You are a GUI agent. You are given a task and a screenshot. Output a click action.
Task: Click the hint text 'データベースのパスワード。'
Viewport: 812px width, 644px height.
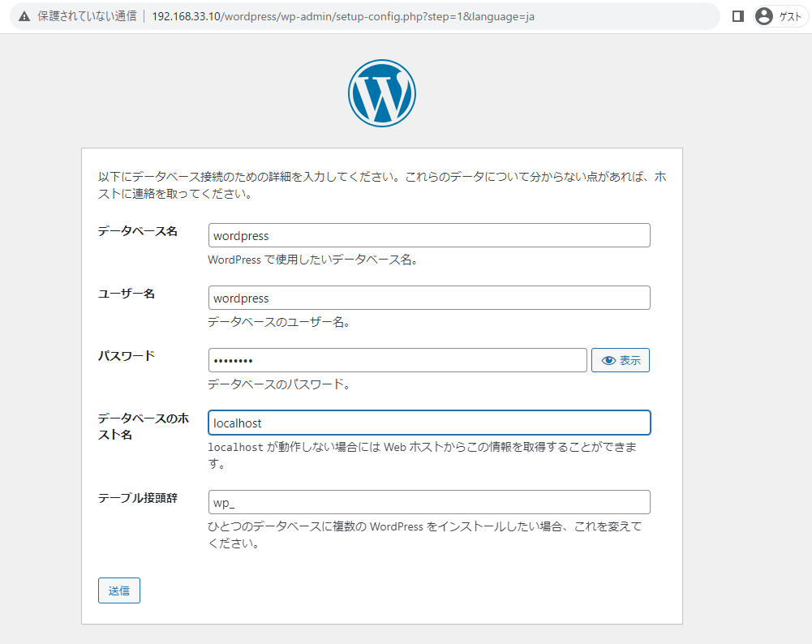(280, 384)
